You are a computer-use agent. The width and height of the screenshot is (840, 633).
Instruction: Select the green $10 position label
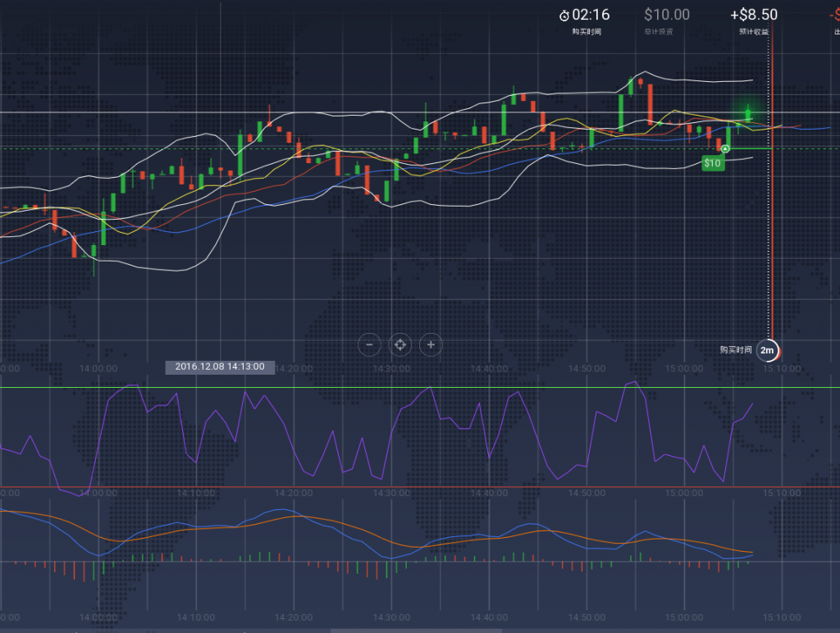point(713,163)
